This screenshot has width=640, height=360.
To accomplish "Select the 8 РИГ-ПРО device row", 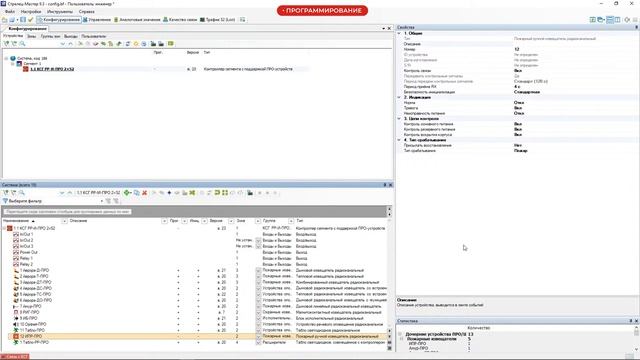I will tap(198, 312).
